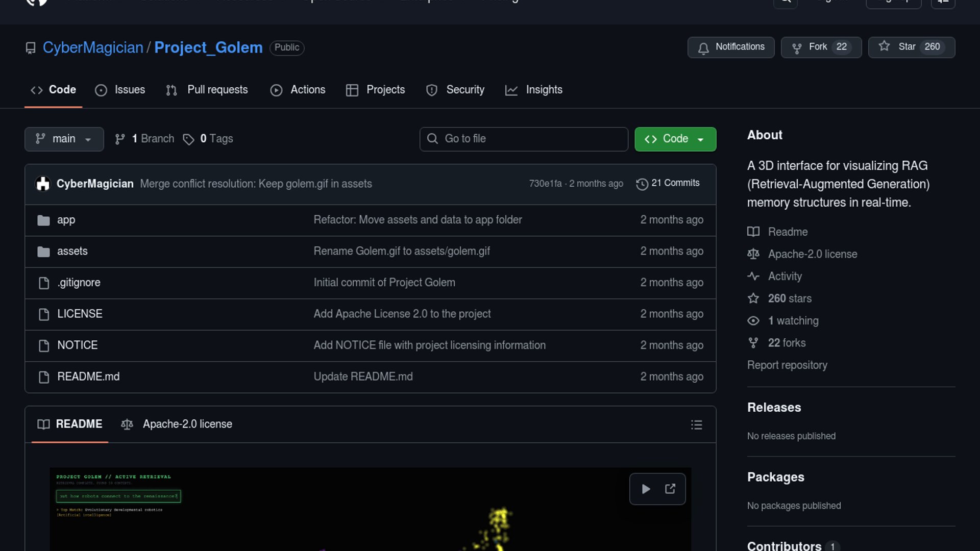Click CyberMagician's avatar in commit row
The height and width of the screenshot is (551, 980).
click(43, 184)
